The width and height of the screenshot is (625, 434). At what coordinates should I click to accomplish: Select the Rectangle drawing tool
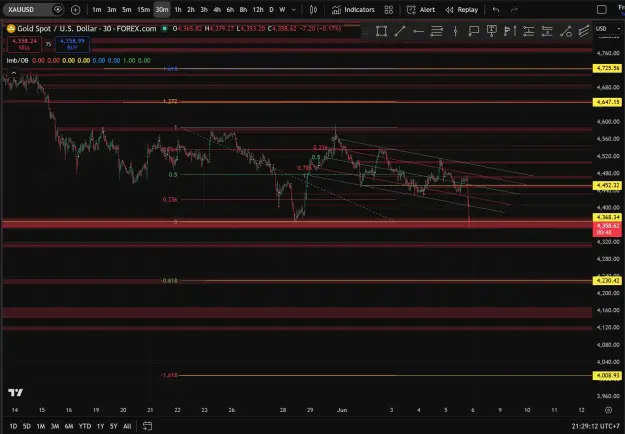[381, 31]
